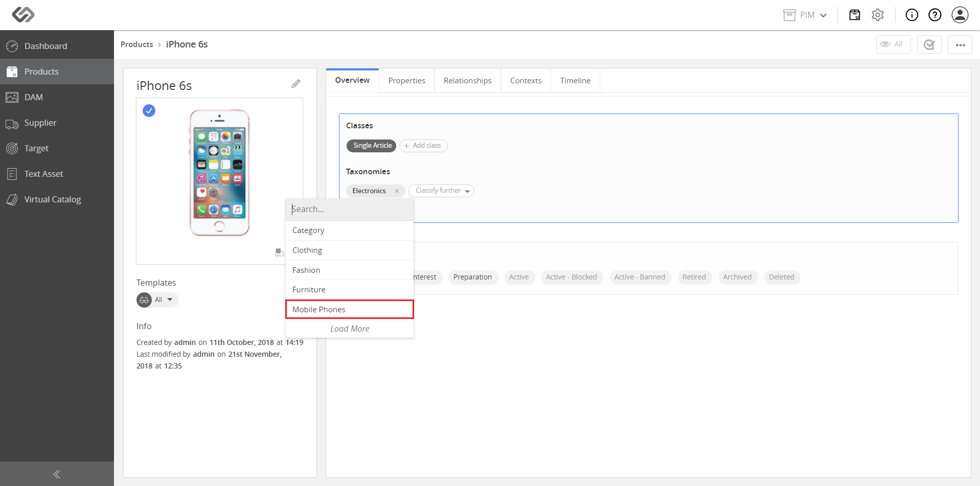
Task: Click the iPhone 6s product title
Action: [x=164, y=85]
